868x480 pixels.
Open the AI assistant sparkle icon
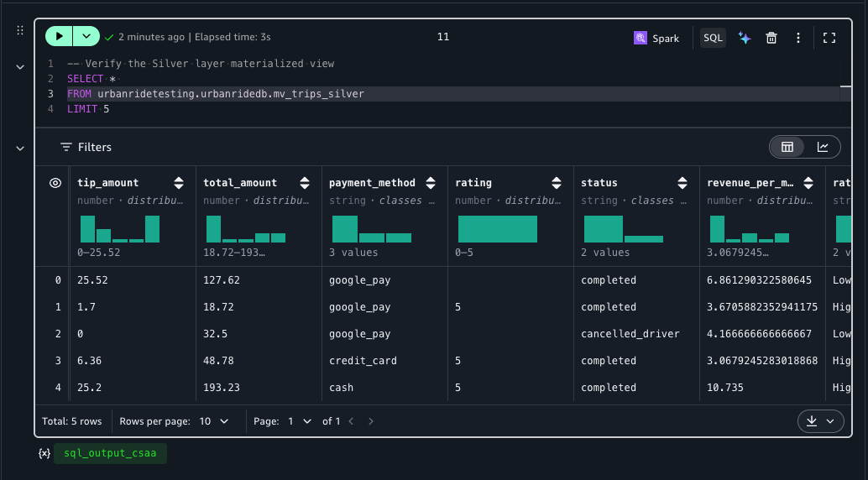pyautogui.click(x=745, y=38)
